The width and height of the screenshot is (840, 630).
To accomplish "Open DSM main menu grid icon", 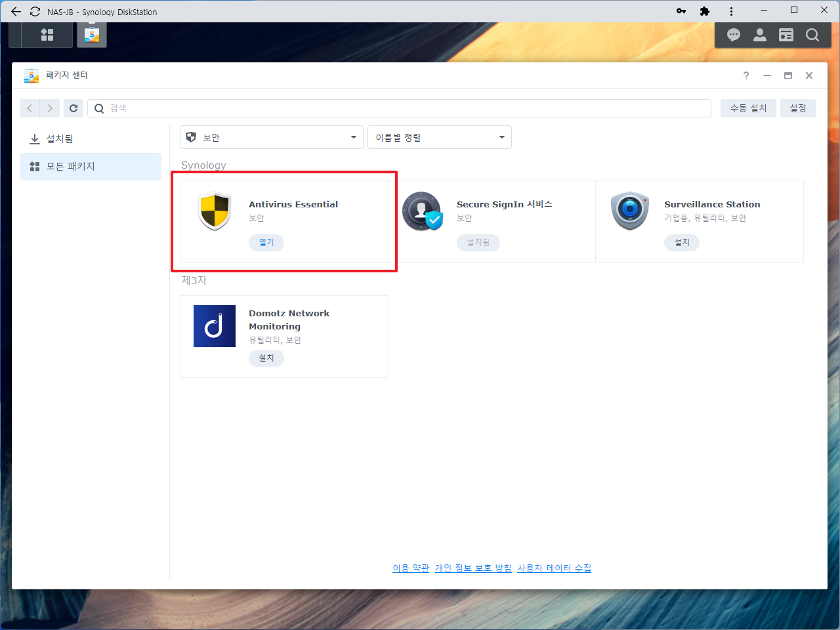I will (47, 35).
